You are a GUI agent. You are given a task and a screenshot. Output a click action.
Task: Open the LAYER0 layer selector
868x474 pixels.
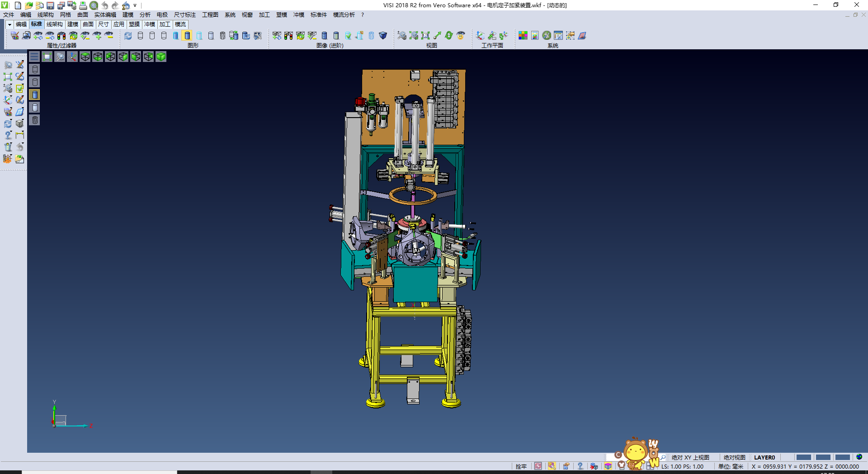pyautogui.click(x=764, y=457)
